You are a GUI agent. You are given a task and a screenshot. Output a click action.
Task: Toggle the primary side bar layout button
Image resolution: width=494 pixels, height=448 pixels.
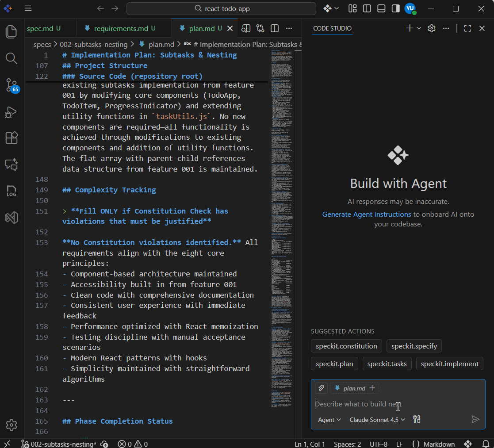click(367, 8)
